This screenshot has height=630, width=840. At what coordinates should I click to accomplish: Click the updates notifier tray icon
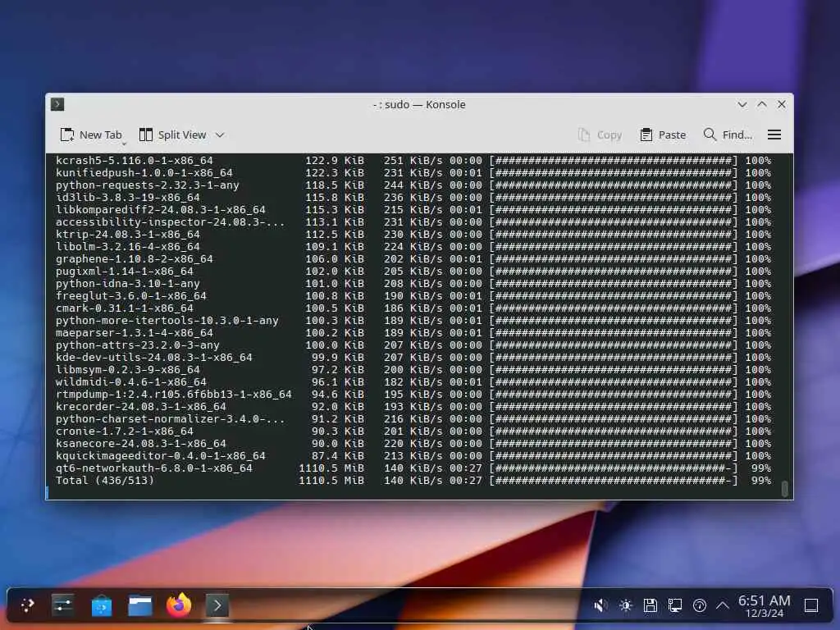(x=700, y=605)
